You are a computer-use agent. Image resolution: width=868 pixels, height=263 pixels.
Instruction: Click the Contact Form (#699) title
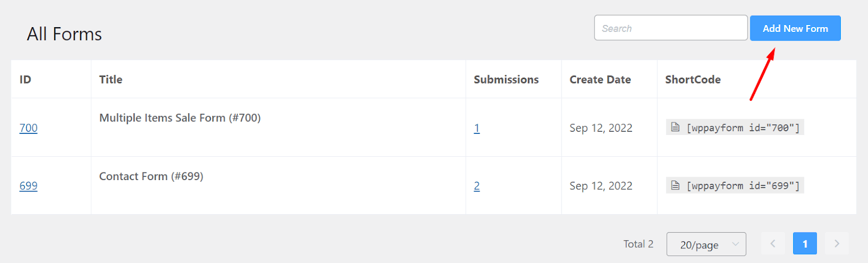[151, 176]
